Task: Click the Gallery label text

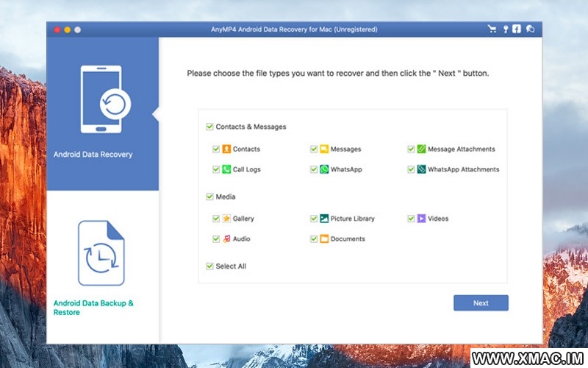Action: (x=243, y=219)
